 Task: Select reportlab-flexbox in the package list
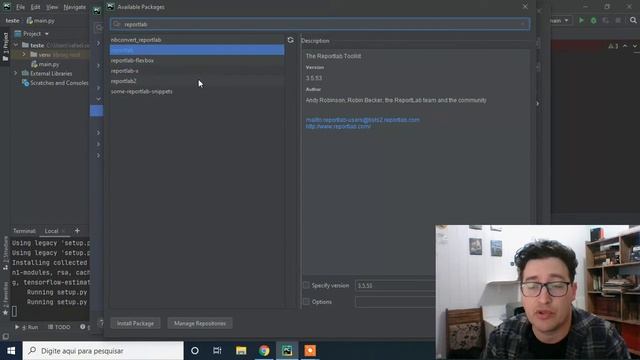197,60
